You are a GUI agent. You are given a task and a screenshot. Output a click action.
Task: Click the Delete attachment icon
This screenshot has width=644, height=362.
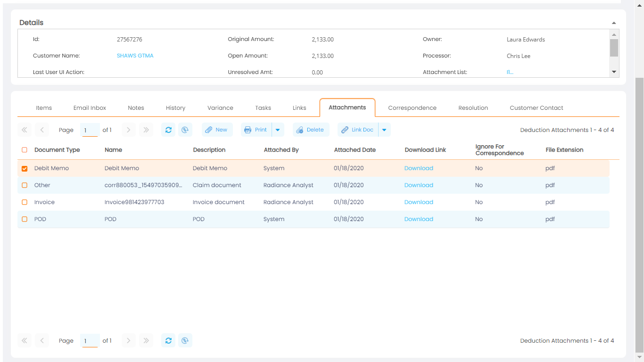tap(298, 130)
